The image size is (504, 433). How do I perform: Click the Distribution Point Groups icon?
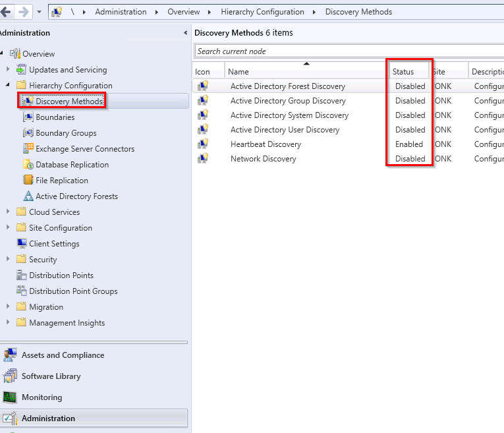click(22, 291)
